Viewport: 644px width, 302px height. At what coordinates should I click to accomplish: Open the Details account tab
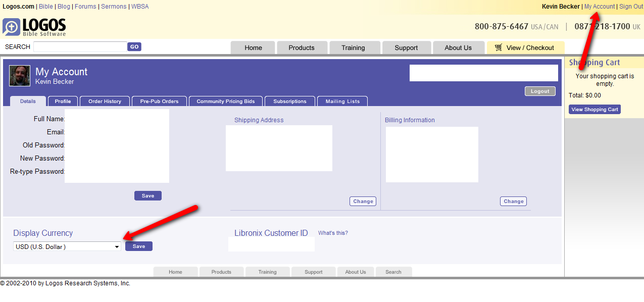tap(28, 101)
